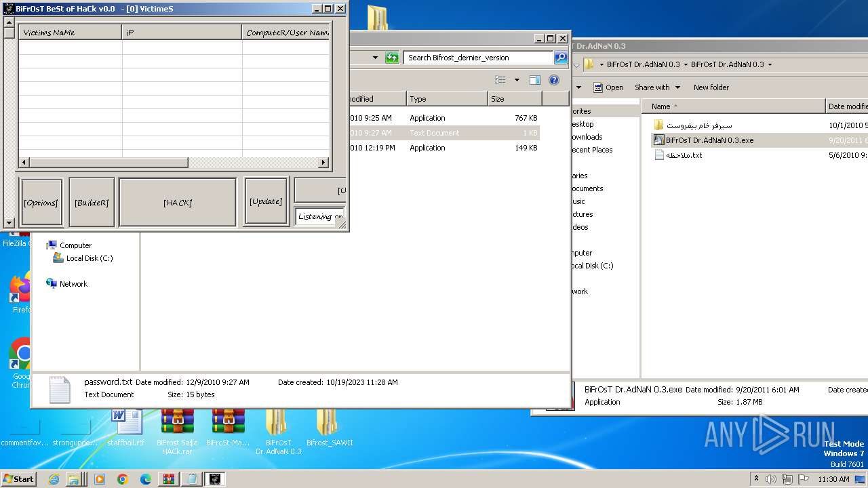Toggle the preview pane icon

click(535, 80)
